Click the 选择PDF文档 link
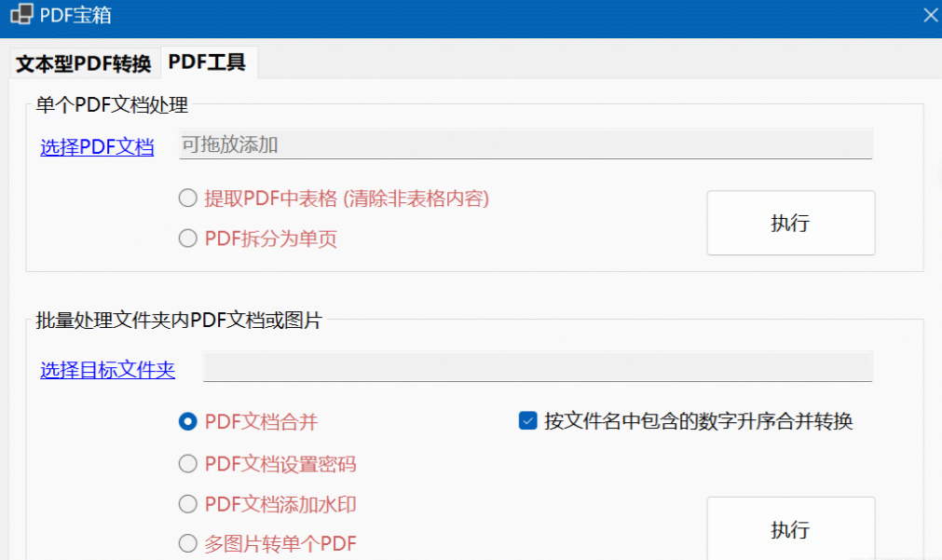 click(x=96, y=147)
